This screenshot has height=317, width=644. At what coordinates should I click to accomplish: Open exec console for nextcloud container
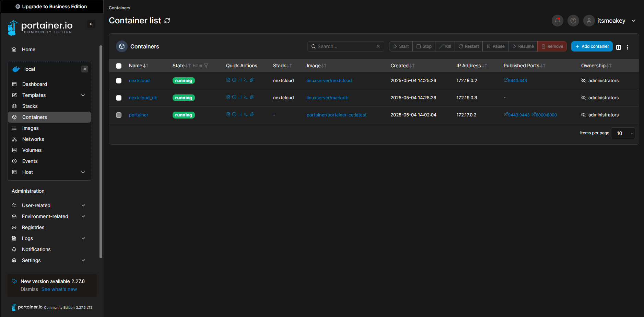tap(246, 80)
